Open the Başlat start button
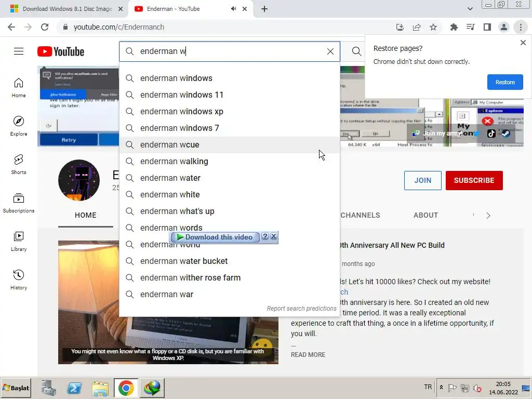This screenshot has height=399, width=532. [16, 388]
